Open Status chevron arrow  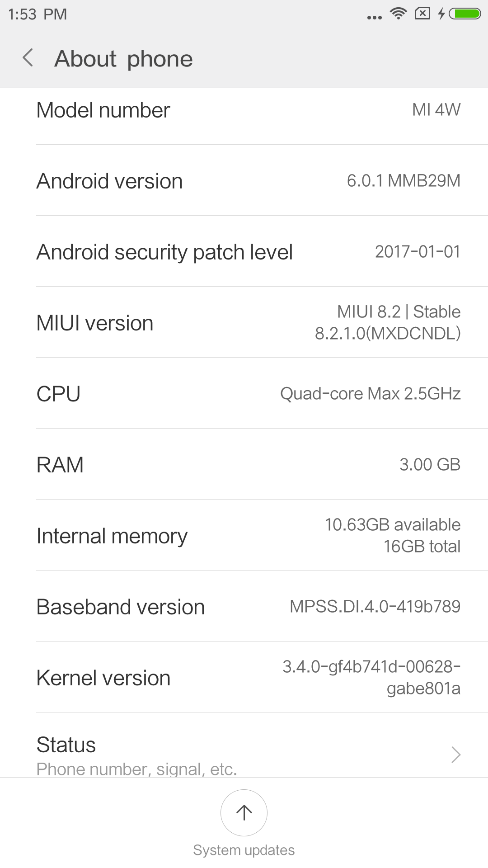[x=455, y=755]
